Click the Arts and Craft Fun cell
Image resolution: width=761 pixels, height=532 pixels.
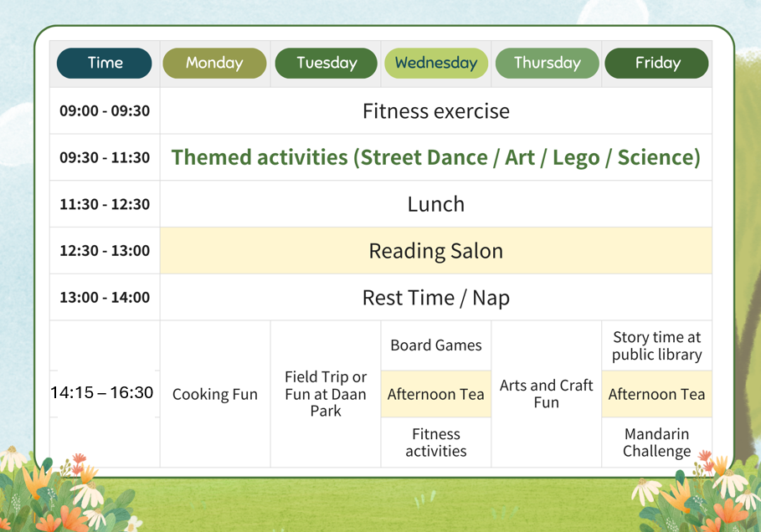(x=547, y=394)
